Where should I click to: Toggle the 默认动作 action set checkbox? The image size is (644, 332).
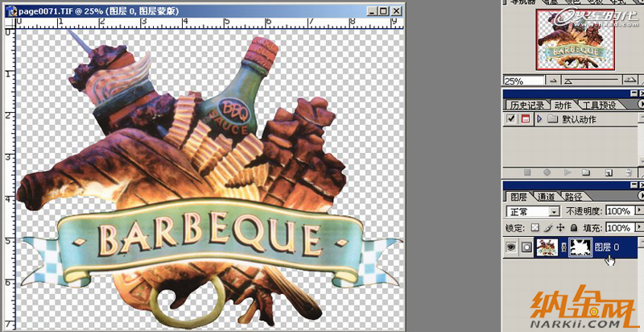coord(510,119)
